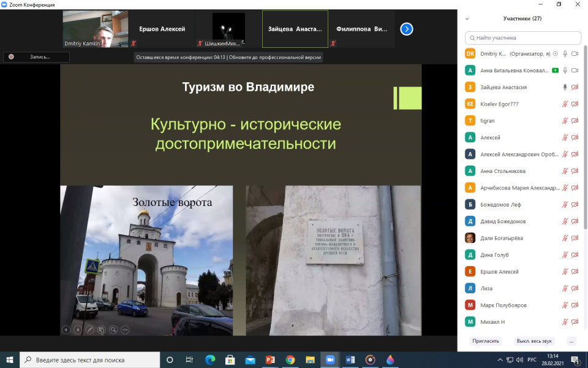Switch input language РУС
Image resolution: width=588 pixels, height=368 pixels.
pyautogui.click(x=532, y=360)
